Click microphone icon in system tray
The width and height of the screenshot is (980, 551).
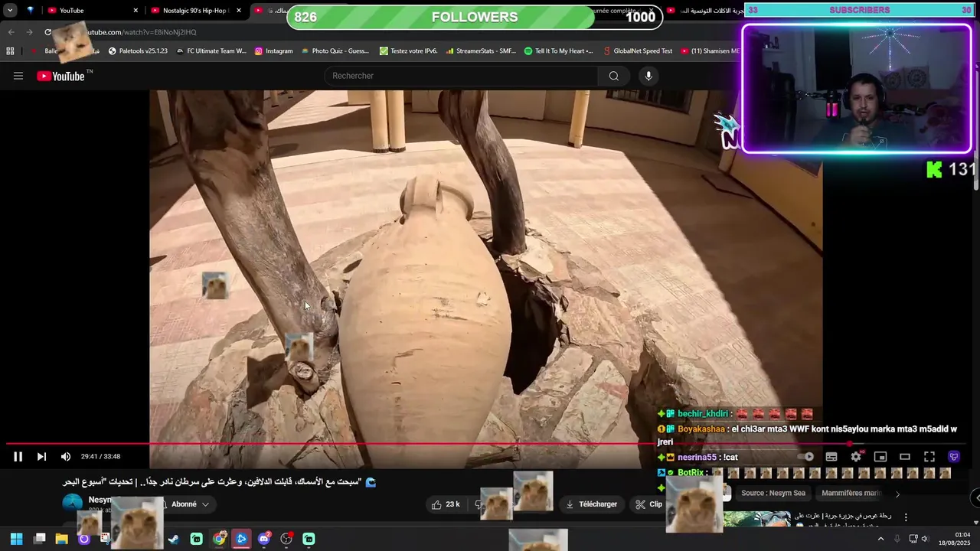897,539
